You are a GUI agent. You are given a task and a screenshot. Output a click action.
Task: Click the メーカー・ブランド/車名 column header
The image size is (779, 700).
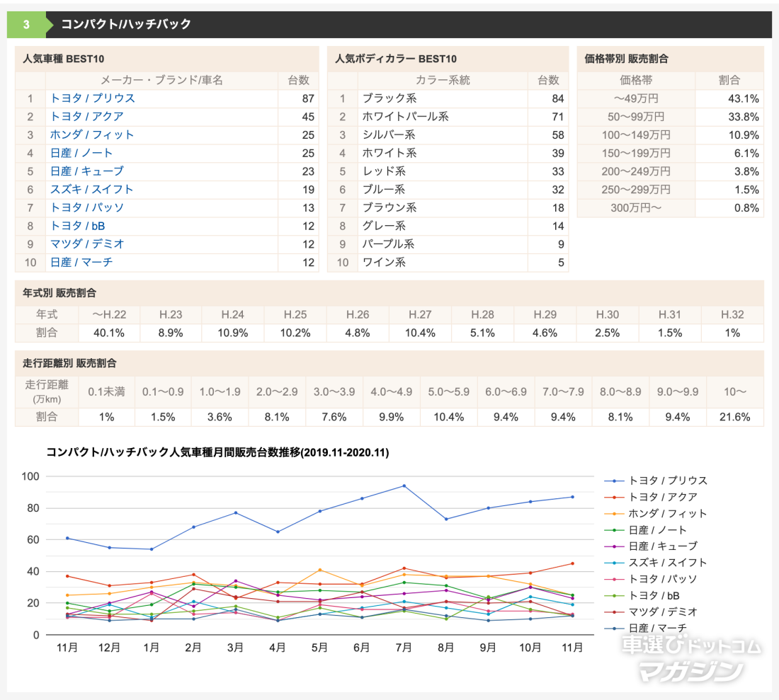(x=161, y=80)
